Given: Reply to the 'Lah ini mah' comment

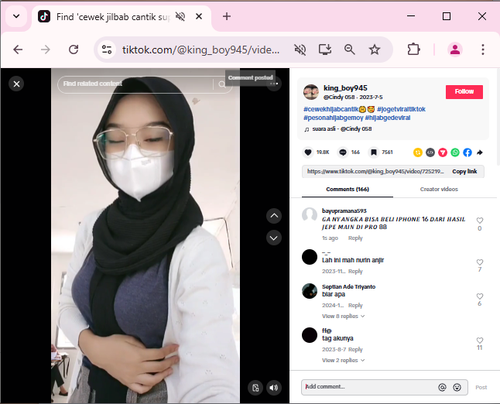Looking at the screenshot, I should (355, 271).
